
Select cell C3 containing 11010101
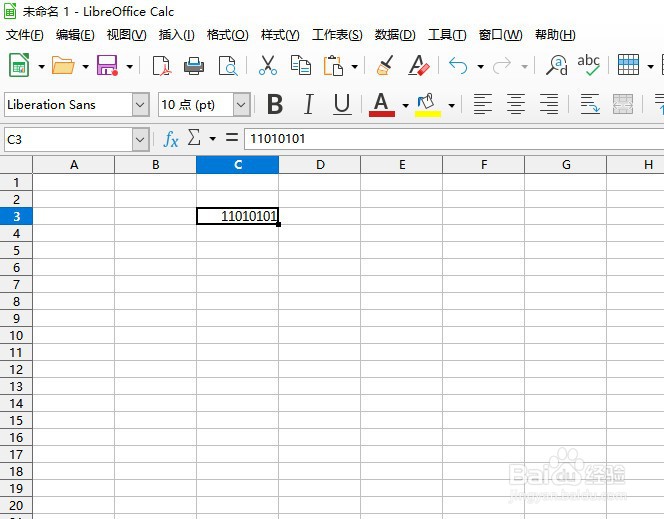coord(238,216)
